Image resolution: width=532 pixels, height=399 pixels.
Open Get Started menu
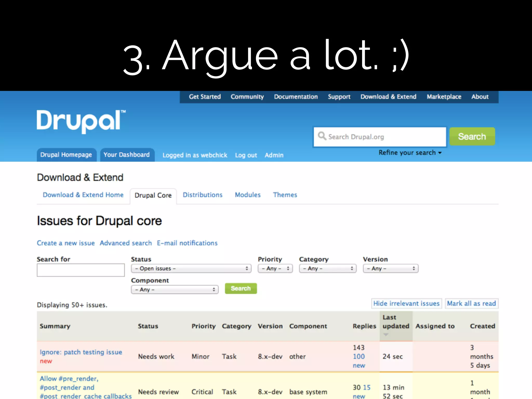coord(205,97)
